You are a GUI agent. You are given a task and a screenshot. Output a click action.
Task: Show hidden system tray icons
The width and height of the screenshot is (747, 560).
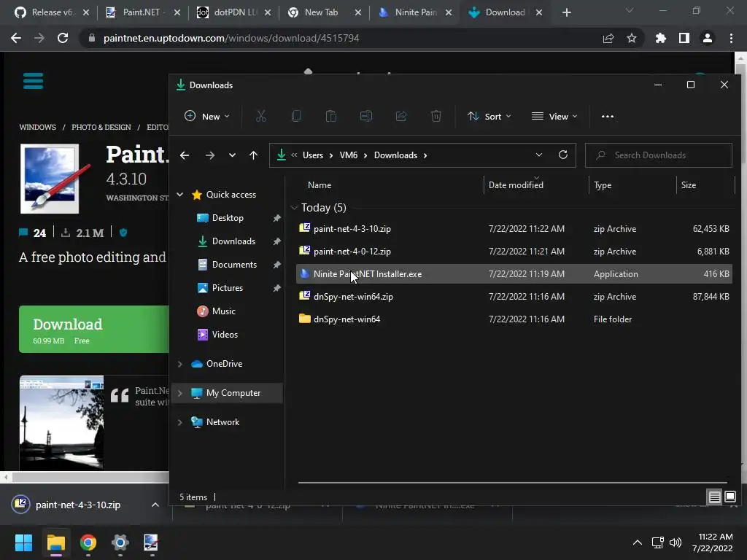point(637,542)
